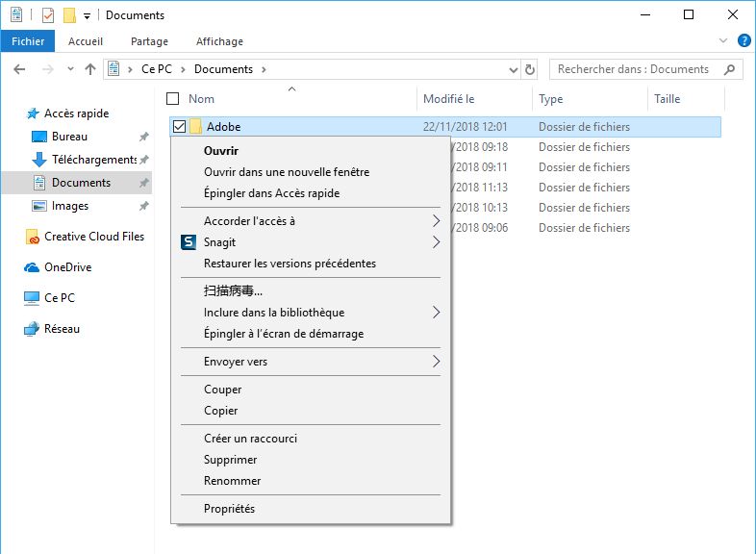Switch to the Accueil ribbon tab

[x=86, y=41]
